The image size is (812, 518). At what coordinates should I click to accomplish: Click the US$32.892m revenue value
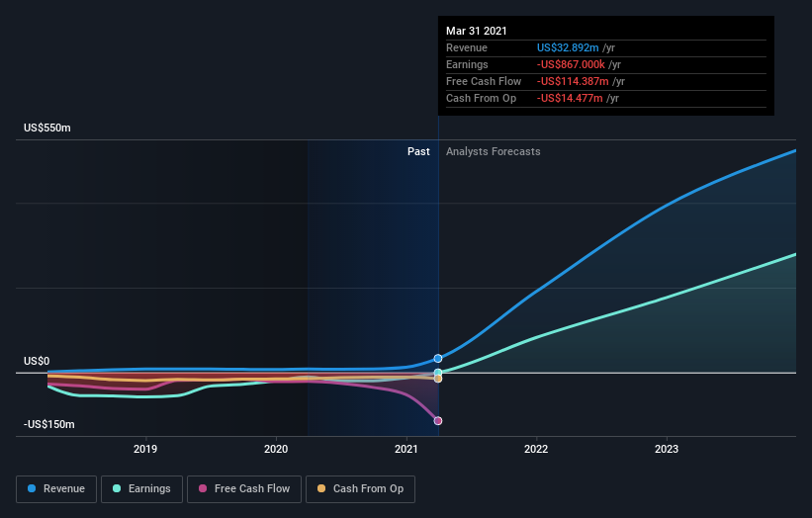(568, 47)
